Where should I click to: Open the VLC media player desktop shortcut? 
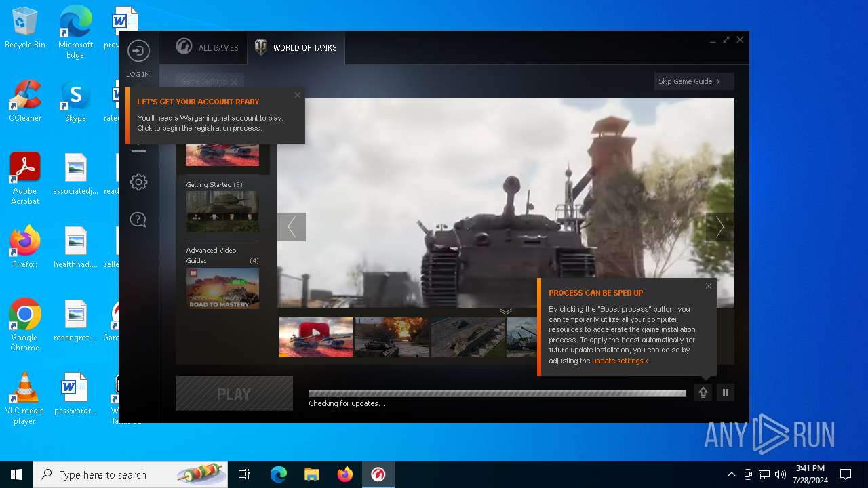(x=25, y=399)
